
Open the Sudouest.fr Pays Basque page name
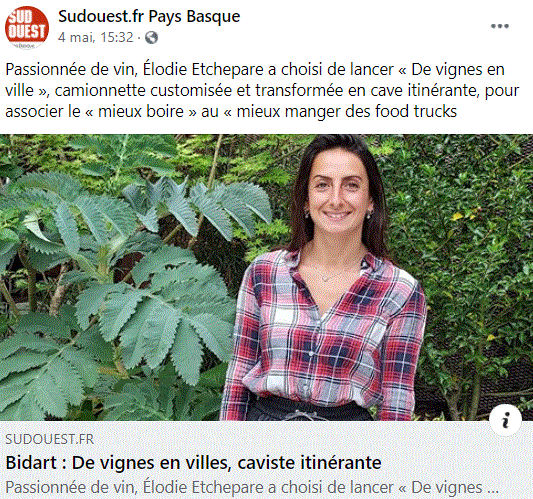pyautogui.click(x=149, y=16)
